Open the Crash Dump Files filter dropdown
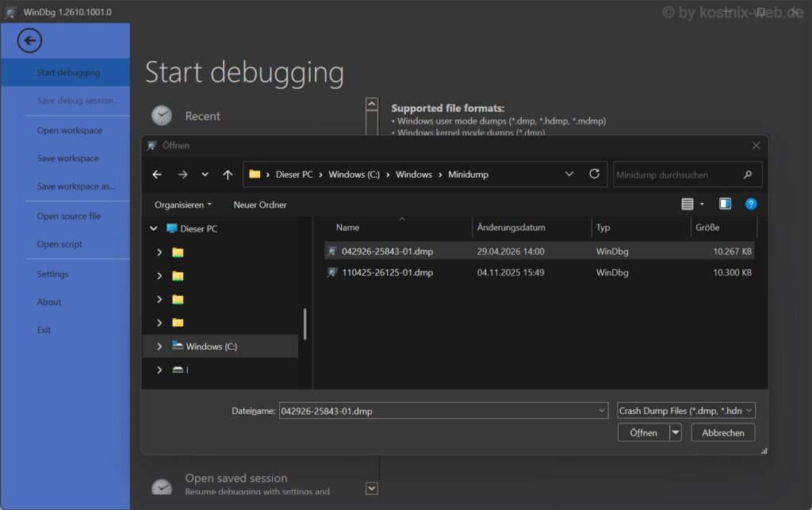 click(x=686, y=411)
